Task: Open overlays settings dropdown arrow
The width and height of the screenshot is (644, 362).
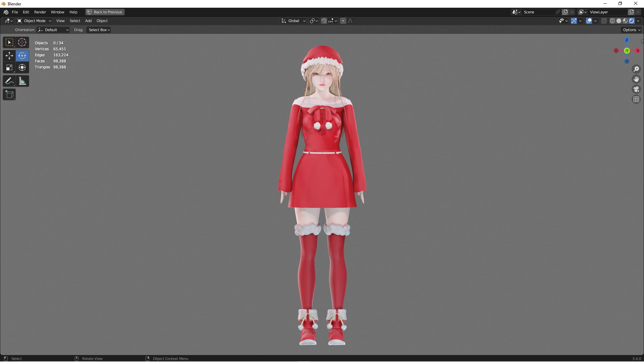Action: click(595, 21)
